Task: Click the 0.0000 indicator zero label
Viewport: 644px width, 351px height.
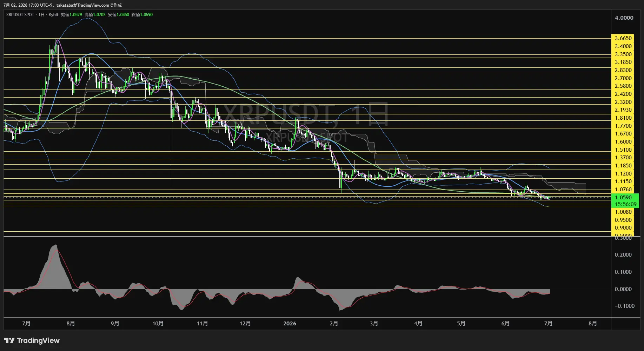Action: point(623,289)
